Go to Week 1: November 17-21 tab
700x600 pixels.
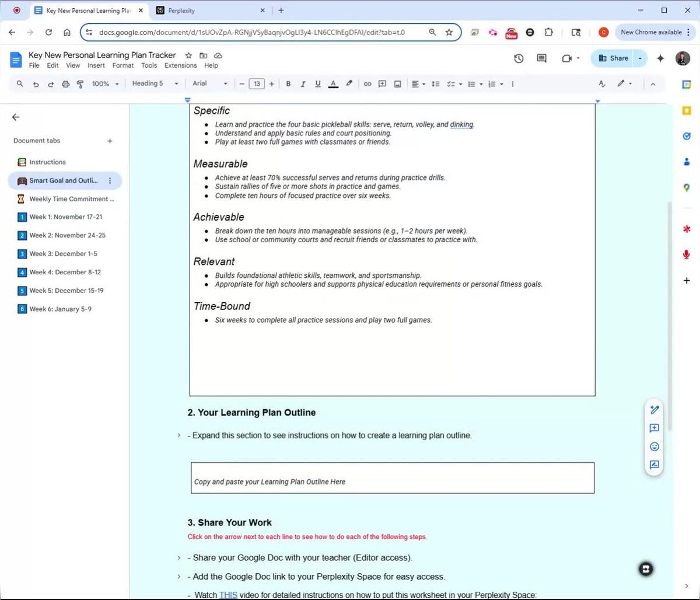64,217
